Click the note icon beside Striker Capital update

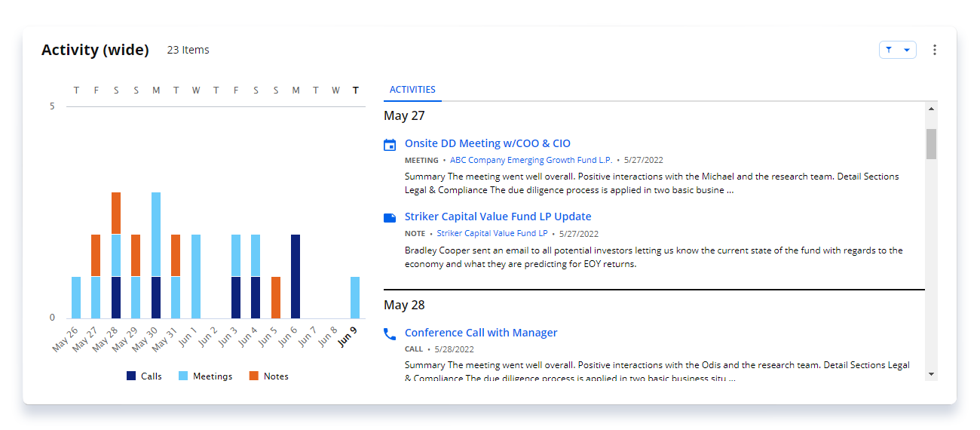[390, 218]
